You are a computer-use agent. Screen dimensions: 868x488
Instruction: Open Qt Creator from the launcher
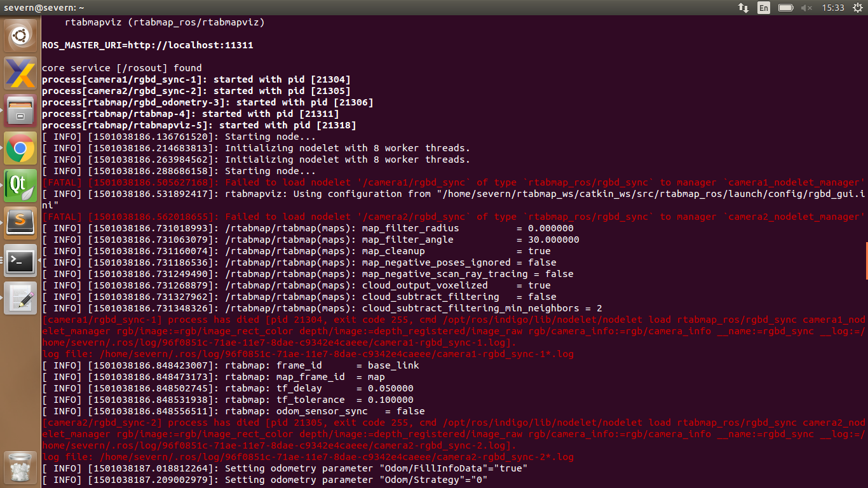tap(20, 186)
